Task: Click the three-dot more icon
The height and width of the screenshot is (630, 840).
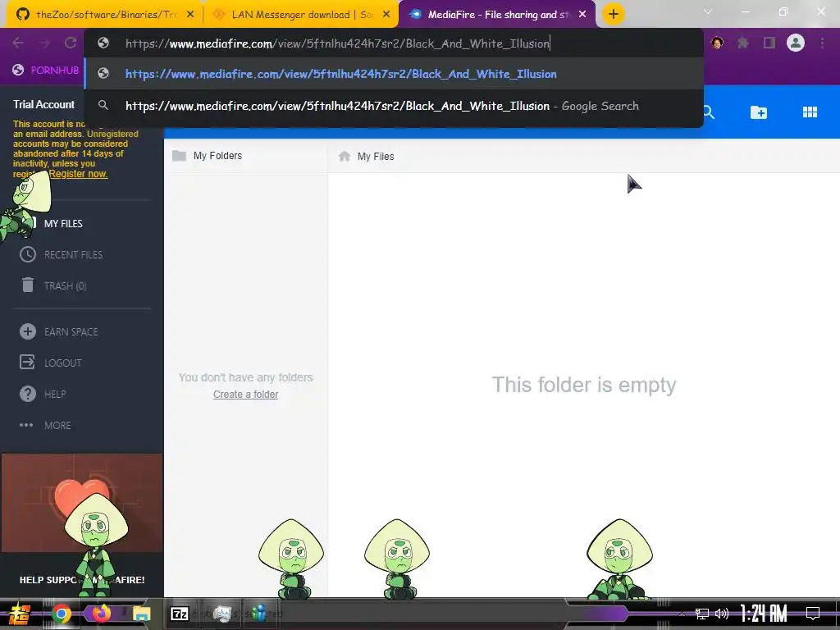Action: pos(26,425)
